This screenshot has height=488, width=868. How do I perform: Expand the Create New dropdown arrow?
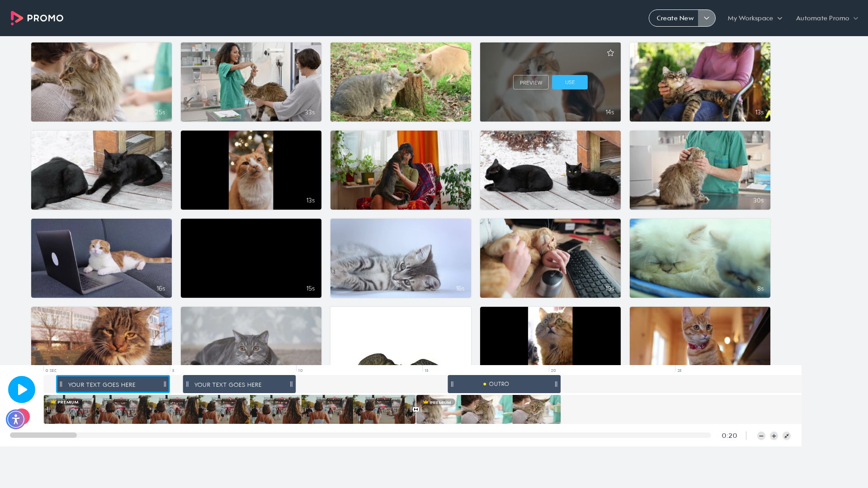(x=707, y=18)
